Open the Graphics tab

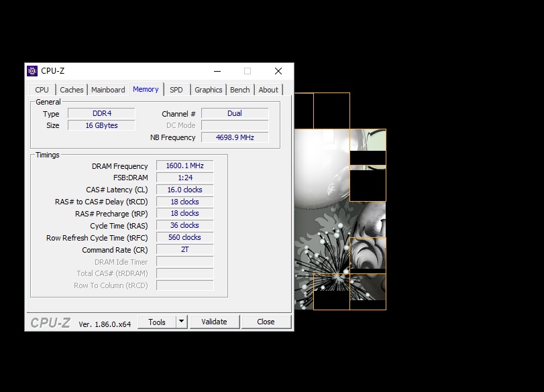click(x=208, y=90)
